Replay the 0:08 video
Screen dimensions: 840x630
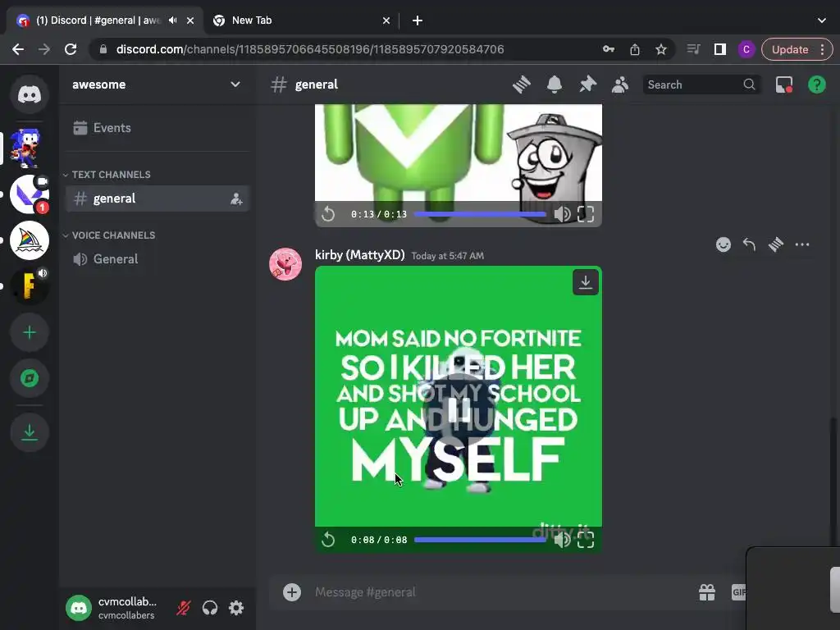(328, 540)
